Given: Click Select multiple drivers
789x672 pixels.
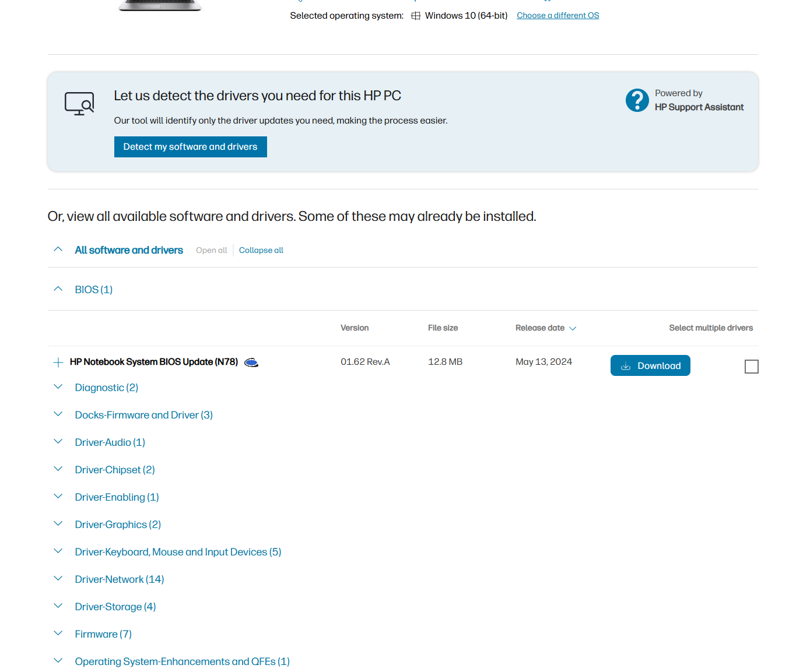Looking at the screenshot, I should 711,328.
